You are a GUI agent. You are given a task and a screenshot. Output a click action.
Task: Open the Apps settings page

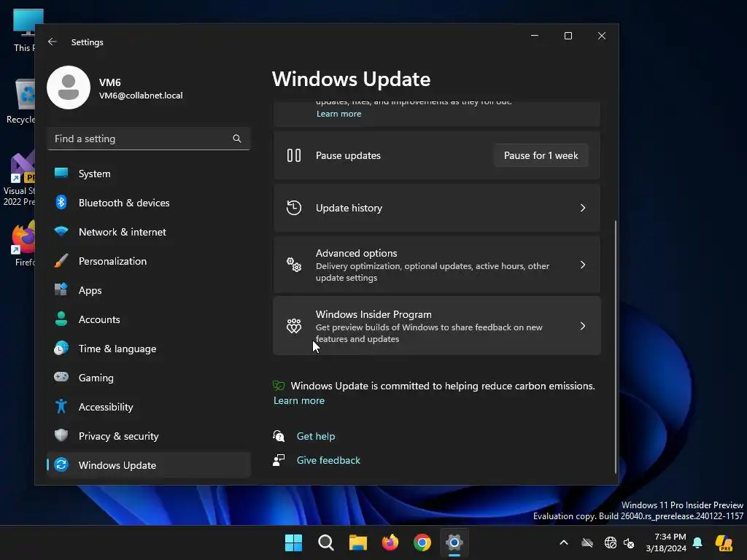149,290
